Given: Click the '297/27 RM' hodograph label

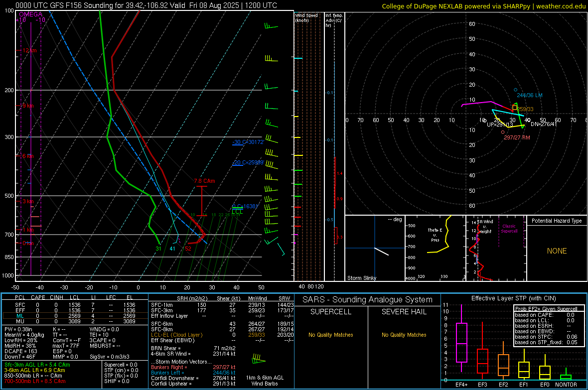Looking at the screenshot, I should (x=517, y=137).
